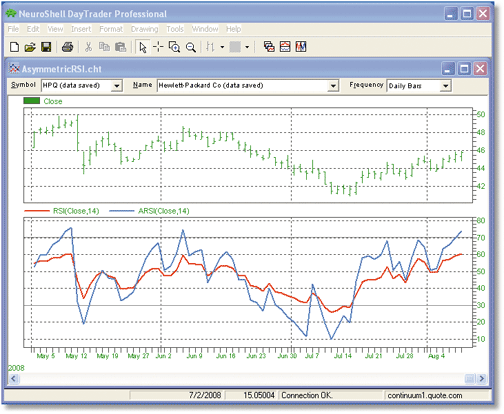Screen dimensions: 504x414
Task: Minimize the AsymmetricRSI.cht chart window
Action: (448, 69)
